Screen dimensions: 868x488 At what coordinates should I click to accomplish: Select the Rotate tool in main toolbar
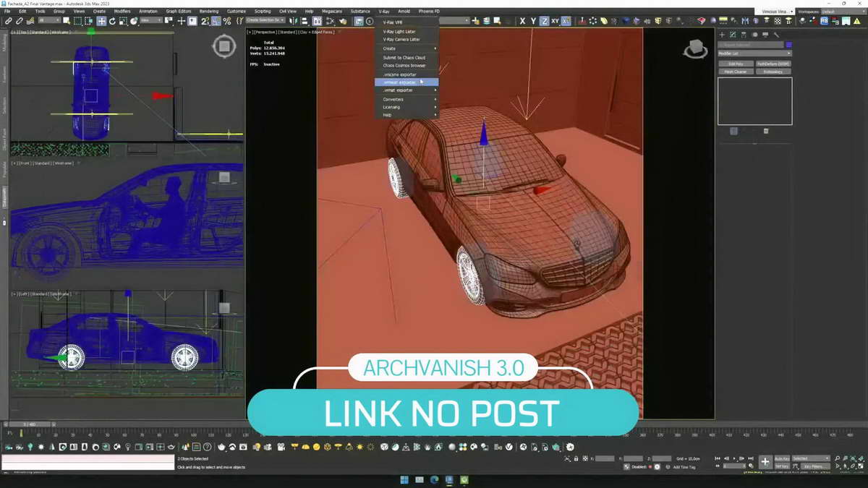tap(112, 22)
